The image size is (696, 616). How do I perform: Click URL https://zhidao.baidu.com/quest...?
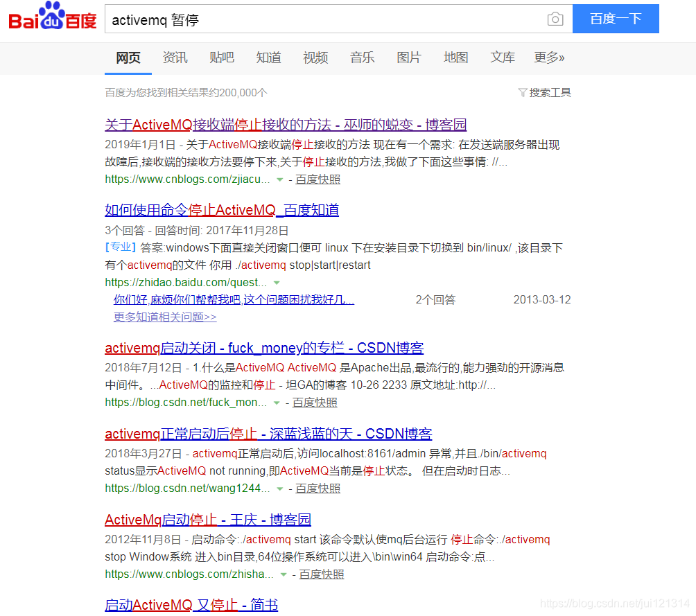coord(186,283)
